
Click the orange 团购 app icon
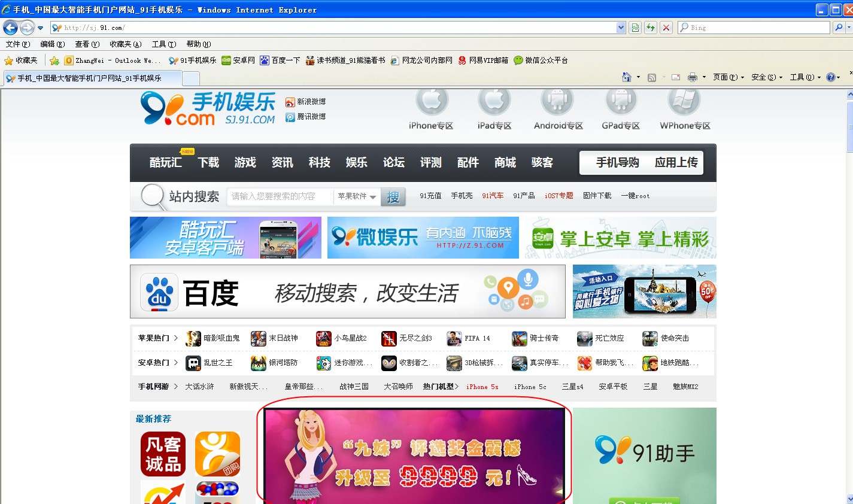coord(217,454)
